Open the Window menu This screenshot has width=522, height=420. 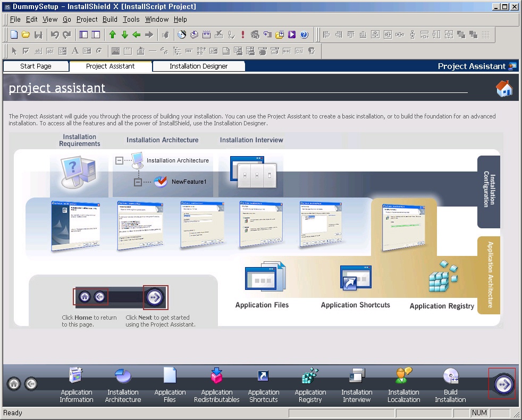pos(157,19)
